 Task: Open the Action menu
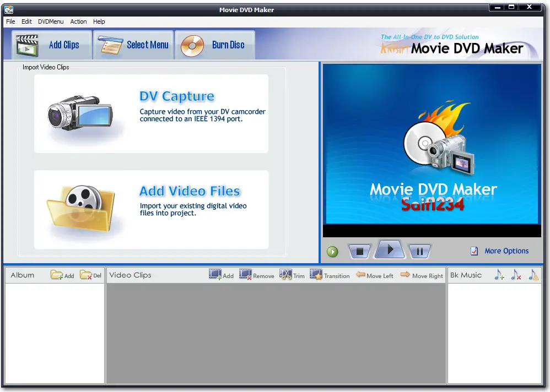(78, 21)
